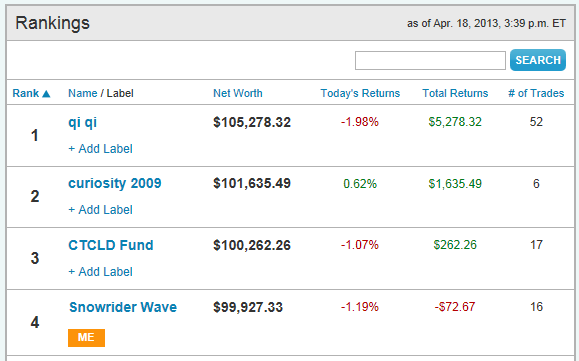579x361 pixels.
Task: Click the orange ME badge
Action: pyautogui.click(x=86, y=338)
